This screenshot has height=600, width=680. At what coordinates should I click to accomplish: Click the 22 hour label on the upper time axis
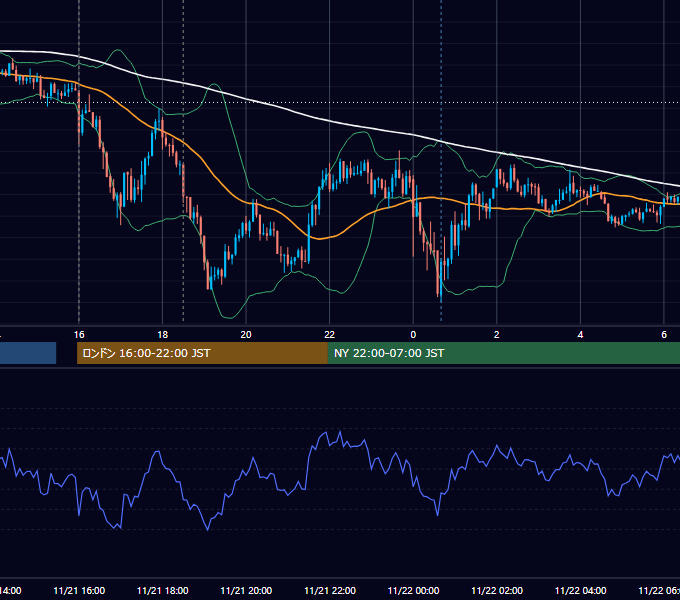click(x=330, y=335)
